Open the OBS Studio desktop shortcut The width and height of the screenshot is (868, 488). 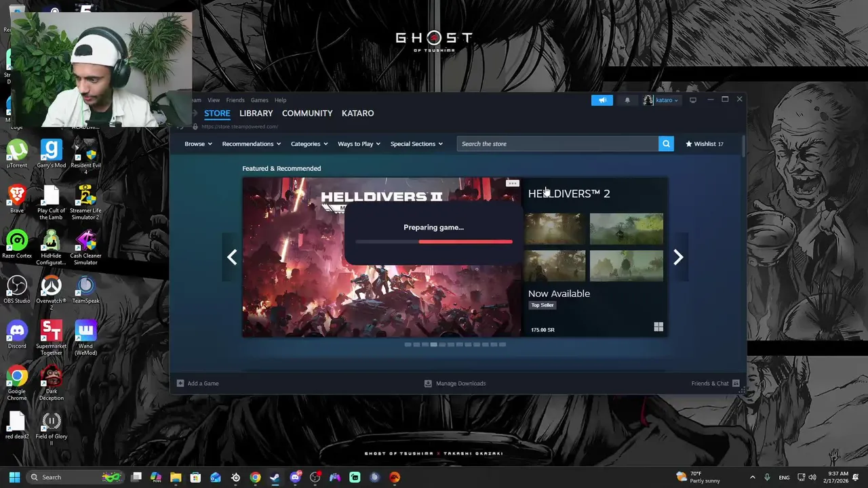click(x=17, y=290)
